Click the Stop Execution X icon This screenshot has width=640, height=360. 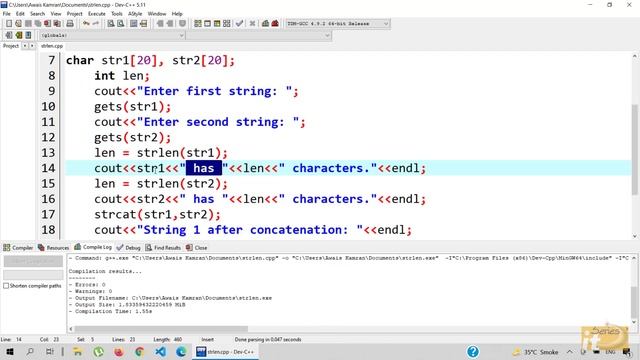252,24
